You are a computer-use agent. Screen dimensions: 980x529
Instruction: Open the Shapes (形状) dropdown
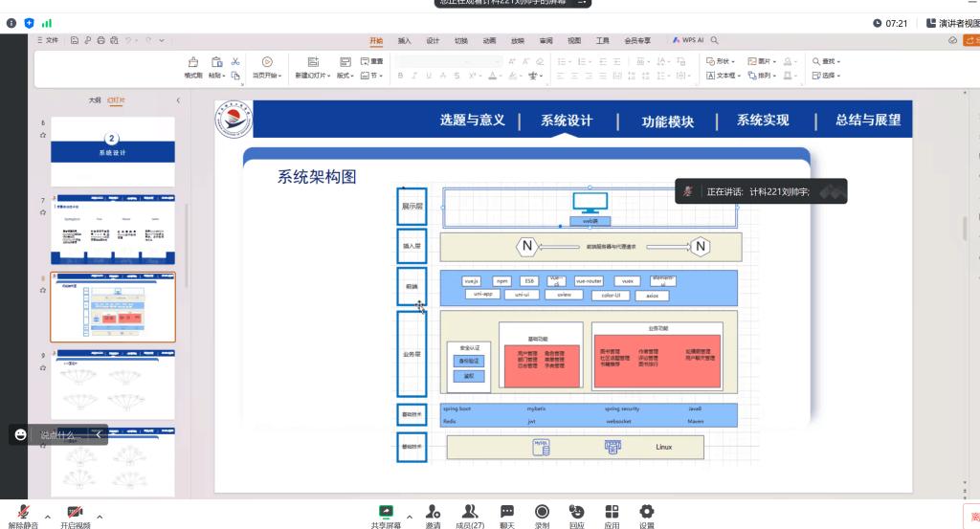pos(724,61)
